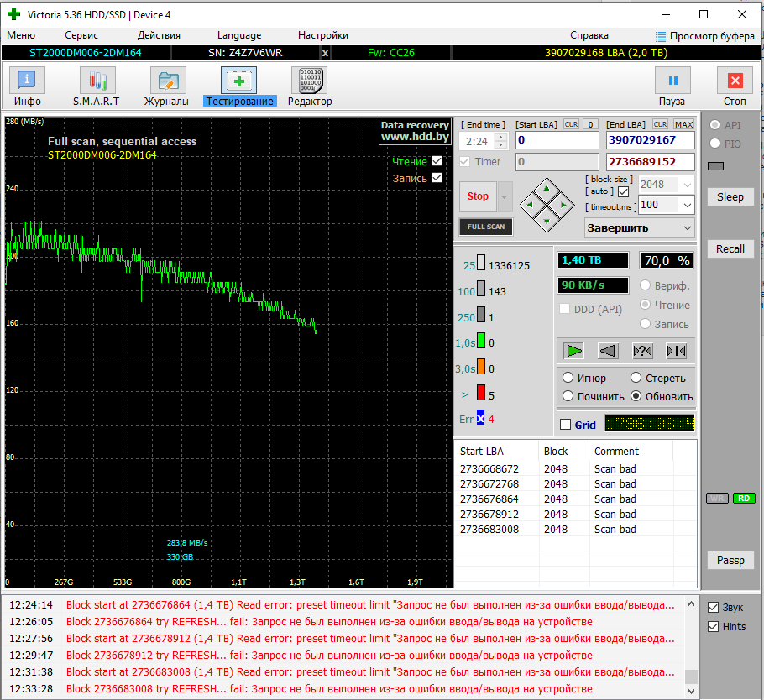Open the Редактор editor icon
Viewport: 764px width, 700px height.
(309, 81)
